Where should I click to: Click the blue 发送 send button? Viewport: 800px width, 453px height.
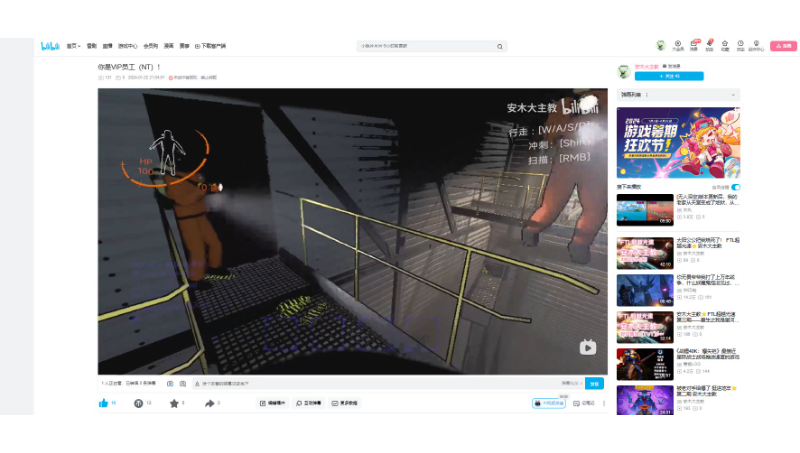(x=594, y=384)
